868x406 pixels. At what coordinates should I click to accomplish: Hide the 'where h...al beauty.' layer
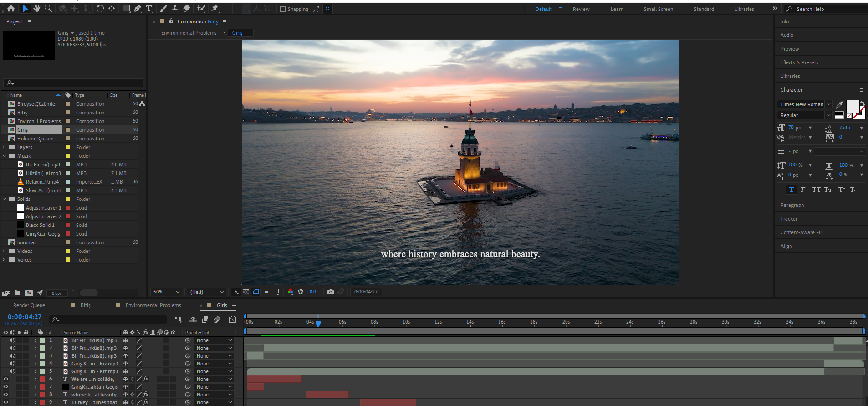click(6, 395)
